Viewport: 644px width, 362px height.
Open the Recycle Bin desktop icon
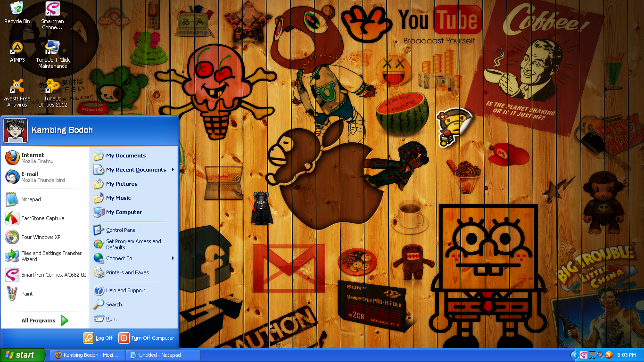click(x=17, y=13)
